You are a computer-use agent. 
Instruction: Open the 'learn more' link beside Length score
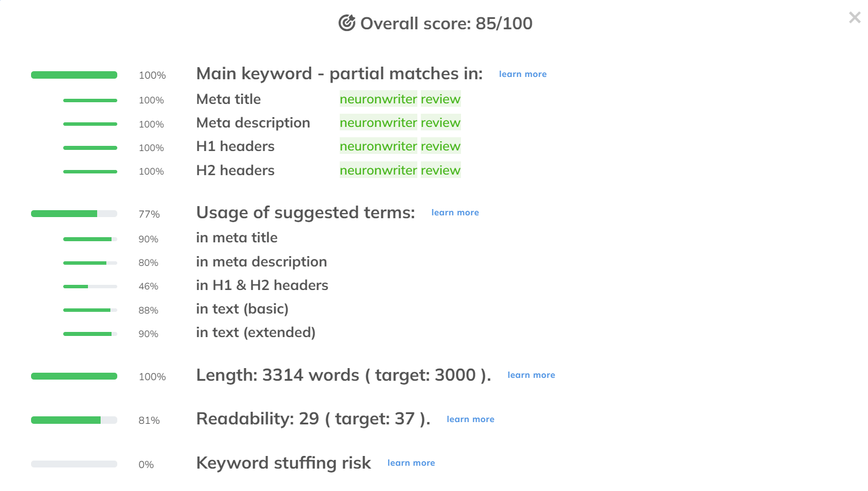coord(531,375)
